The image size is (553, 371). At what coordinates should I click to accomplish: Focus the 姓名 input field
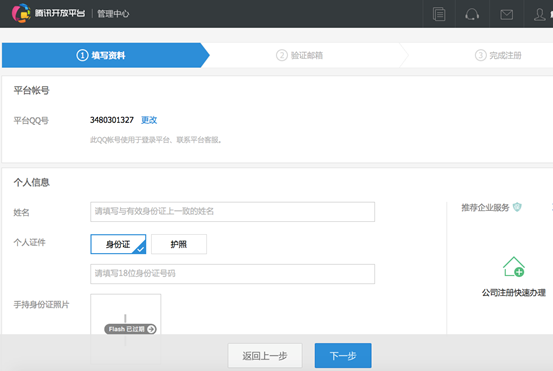tap(232, 212)
